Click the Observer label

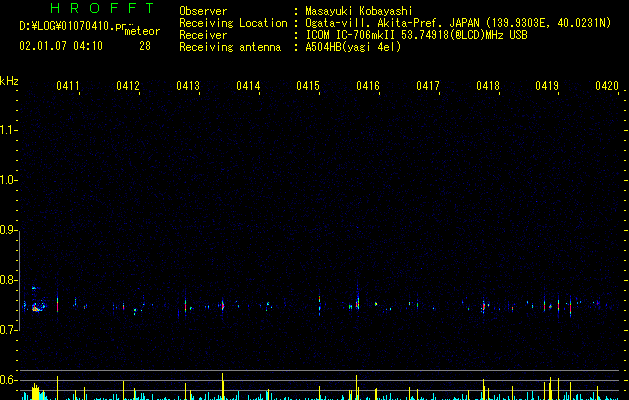tap(203, 11)
